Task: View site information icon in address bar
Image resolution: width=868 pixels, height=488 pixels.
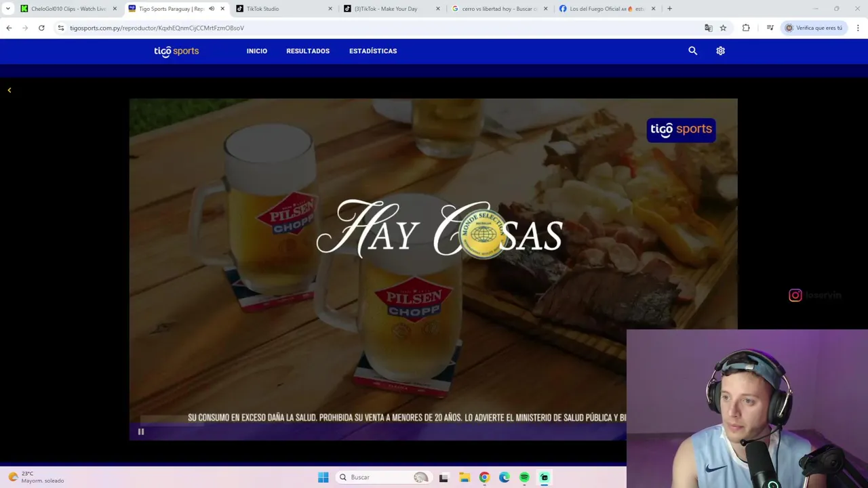Action: (x=61, y=28)
